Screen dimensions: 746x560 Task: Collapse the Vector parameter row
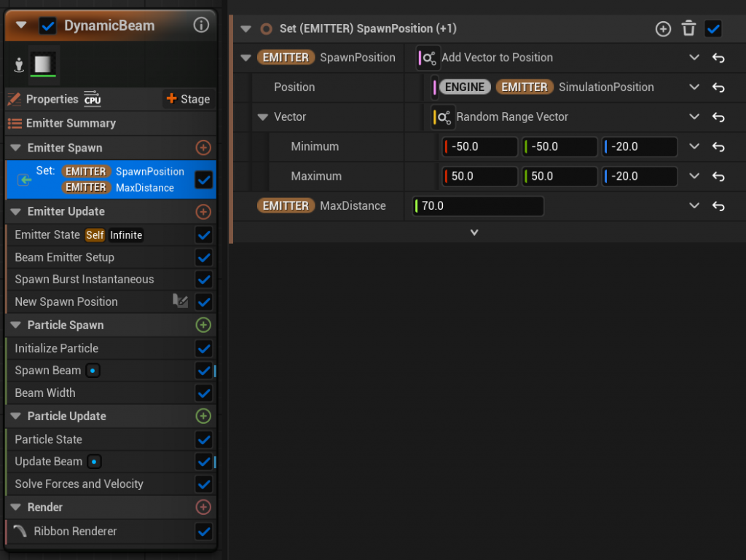263,117
